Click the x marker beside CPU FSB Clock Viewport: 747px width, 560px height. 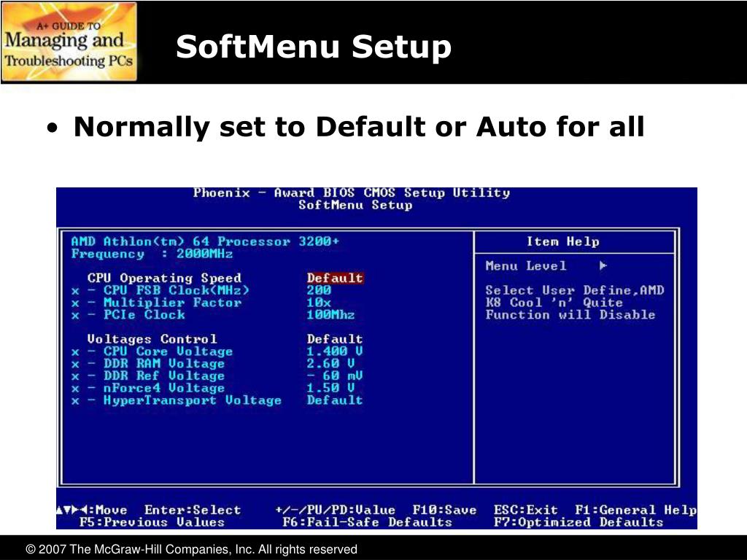(x=75, y=292)
